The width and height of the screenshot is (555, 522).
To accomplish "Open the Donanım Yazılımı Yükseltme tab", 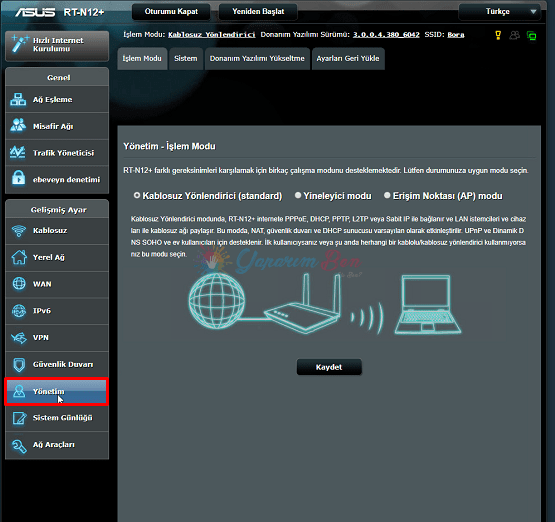I will point(257,58).
